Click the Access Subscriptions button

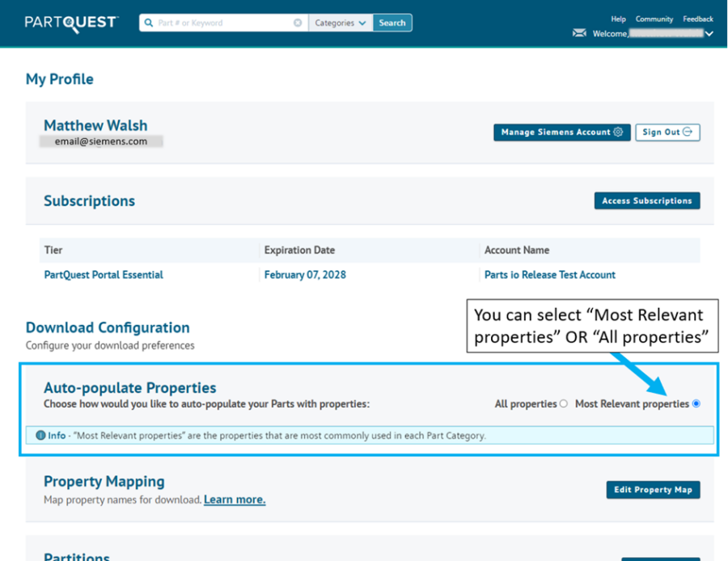(x=647, y=200)
